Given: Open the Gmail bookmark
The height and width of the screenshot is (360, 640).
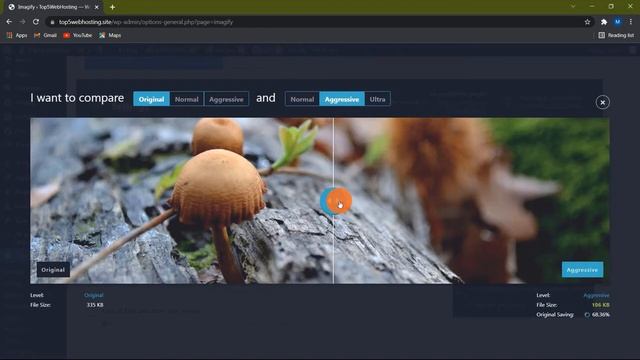Looking at the screenshot, I should coord(45,36).
